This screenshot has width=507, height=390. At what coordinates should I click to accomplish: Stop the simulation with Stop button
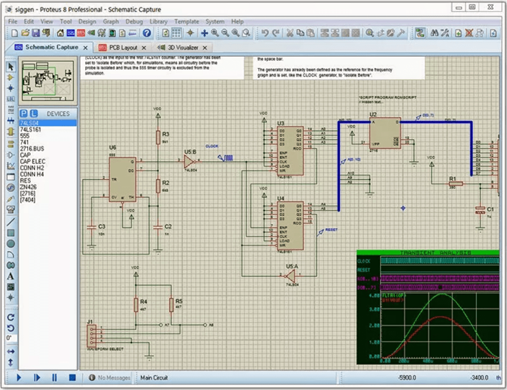click(x=72, y=378)
